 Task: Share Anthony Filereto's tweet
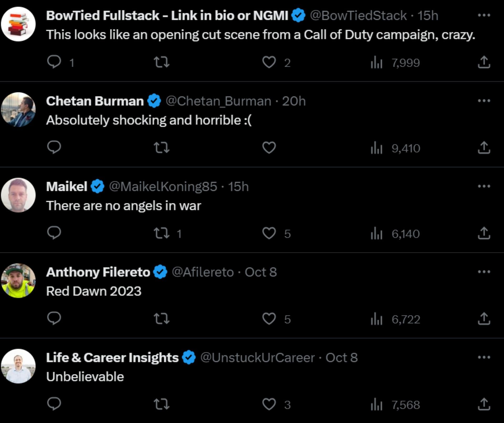pyautogui.click(x=484, y=319)
